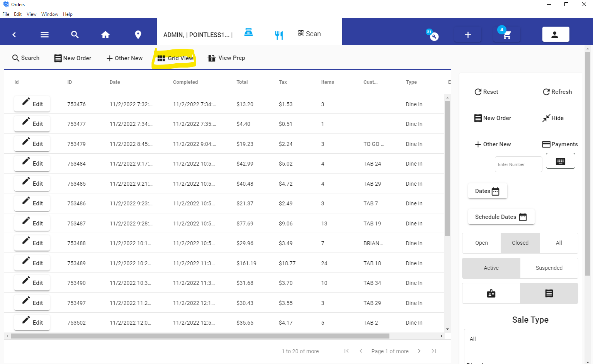Click the table horizontal scrollbar
The height and width of the screenshot is (364, 593).
point(200,336)
